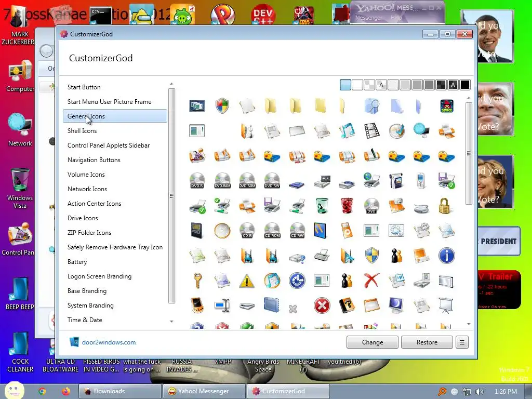This screenshot has height=399, width=532.
Task: Click the system clock showing 1:26 PM
Action: (x=506, y=392)
